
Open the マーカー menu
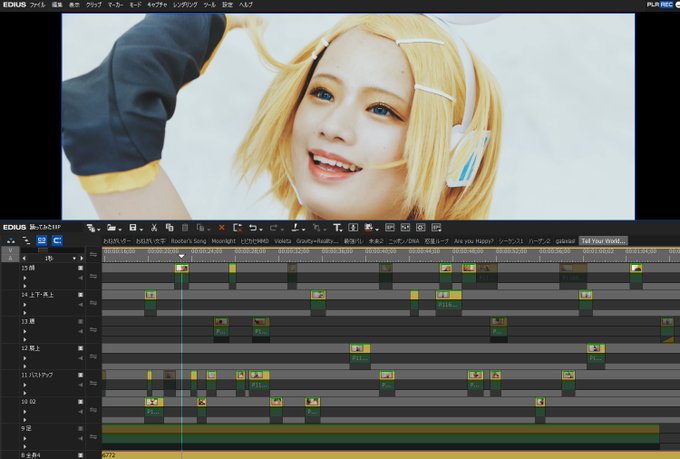click(x=115, y=5)
